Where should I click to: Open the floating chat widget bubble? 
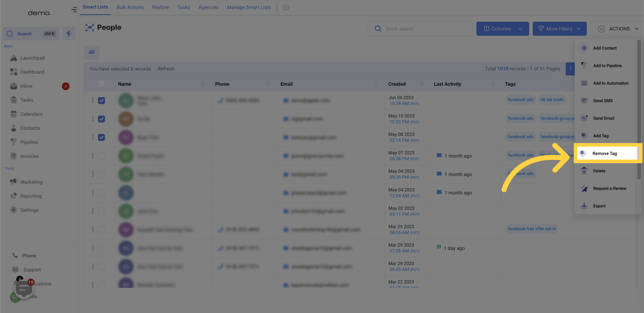[x=24, y=289]
